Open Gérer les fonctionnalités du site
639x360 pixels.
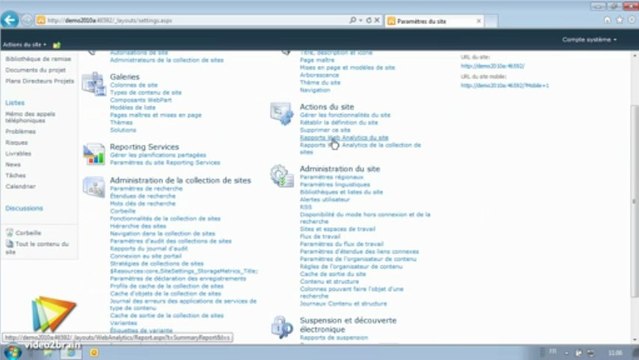click(x=345, y=115)
